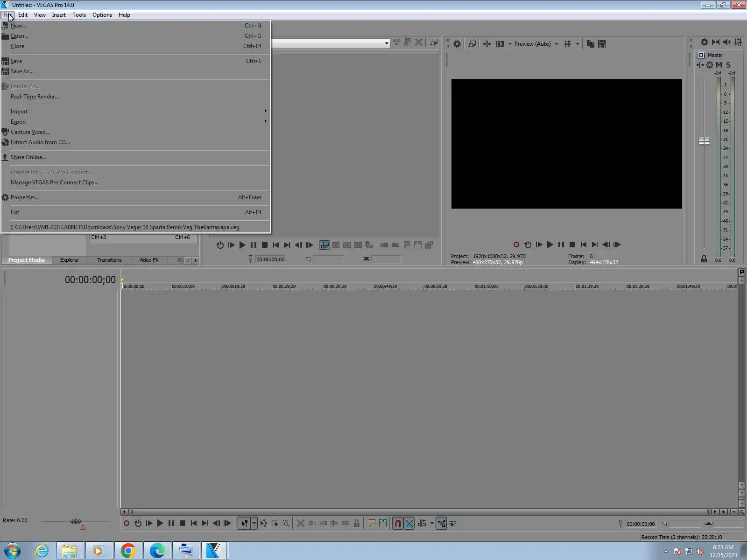The width and height of the screenshot is (747, 560).
Task: Choose Save As... menu entry
Action: pos(135,71)
